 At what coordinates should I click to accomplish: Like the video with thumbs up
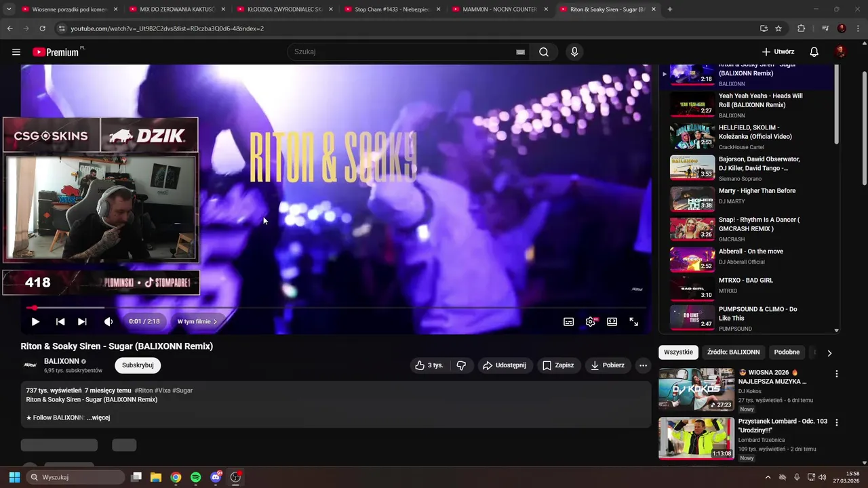click(429, 365)
